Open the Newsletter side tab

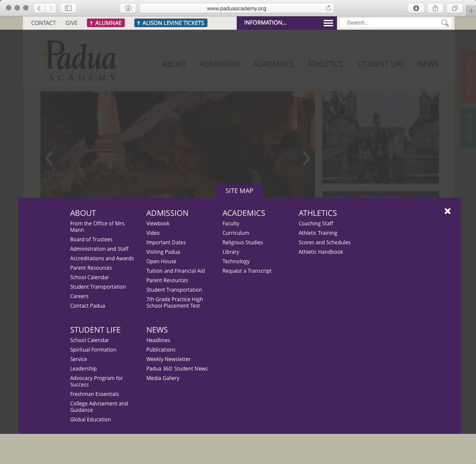469,76
